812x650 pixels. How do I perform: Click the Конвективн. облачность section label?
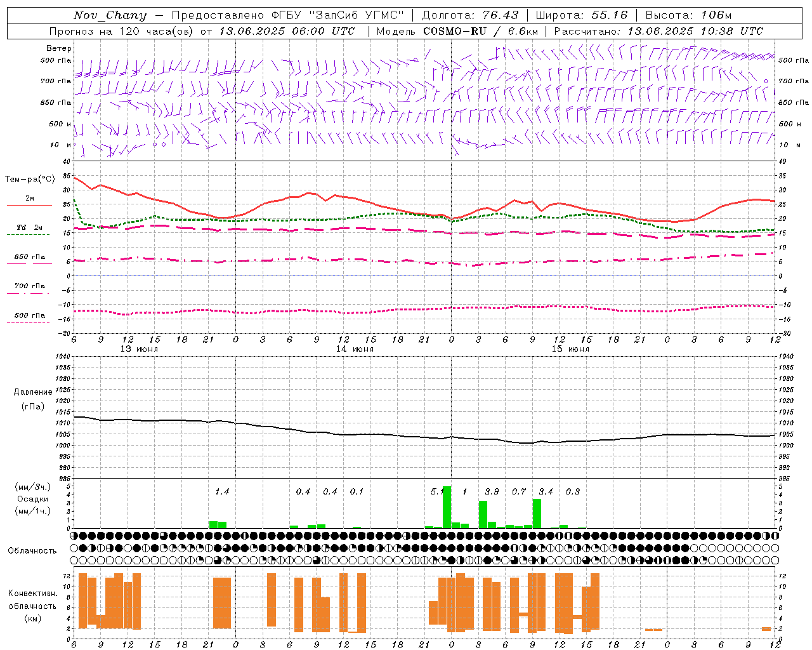32,606
